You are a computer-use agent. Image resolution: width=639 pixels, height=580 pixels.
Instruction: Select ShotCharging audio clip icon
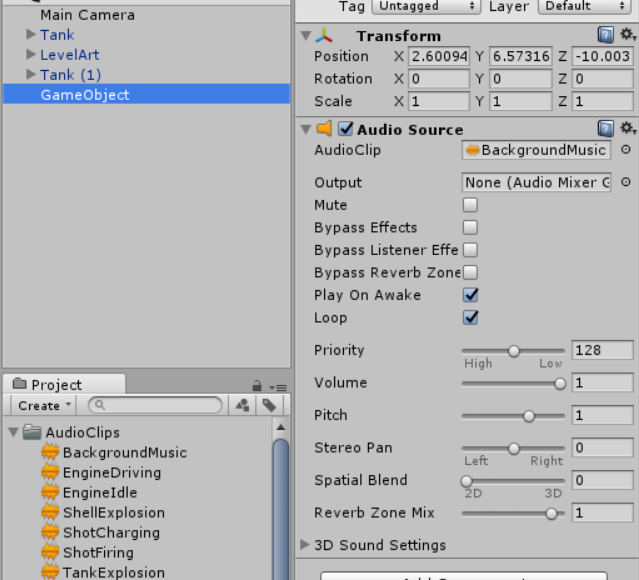(x=50, y=532)
